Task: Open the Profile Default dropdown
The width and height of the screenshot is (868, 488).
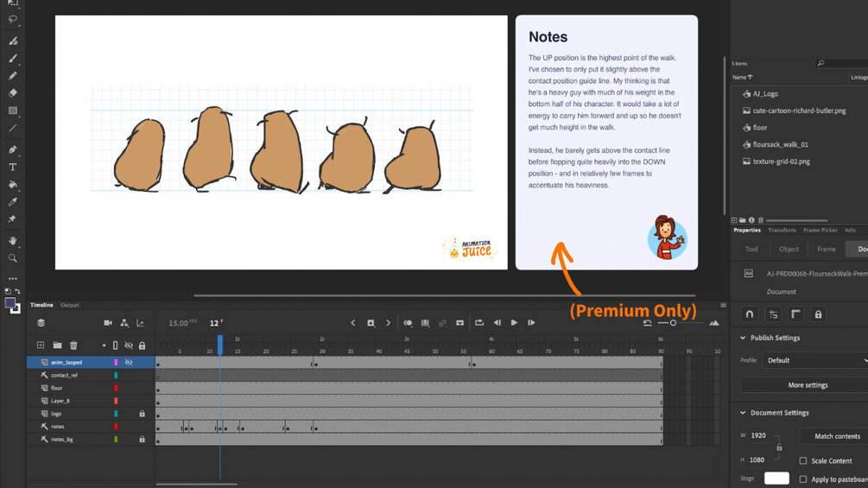Action: coord(814,360)
